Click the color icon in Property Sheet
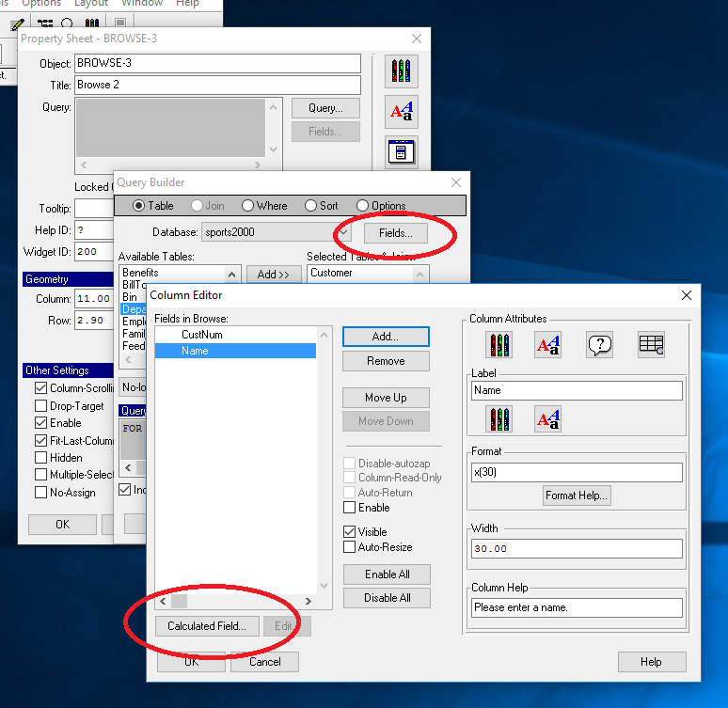The height and width of the screenshot is (708, 728). click(x=401, y=71)
